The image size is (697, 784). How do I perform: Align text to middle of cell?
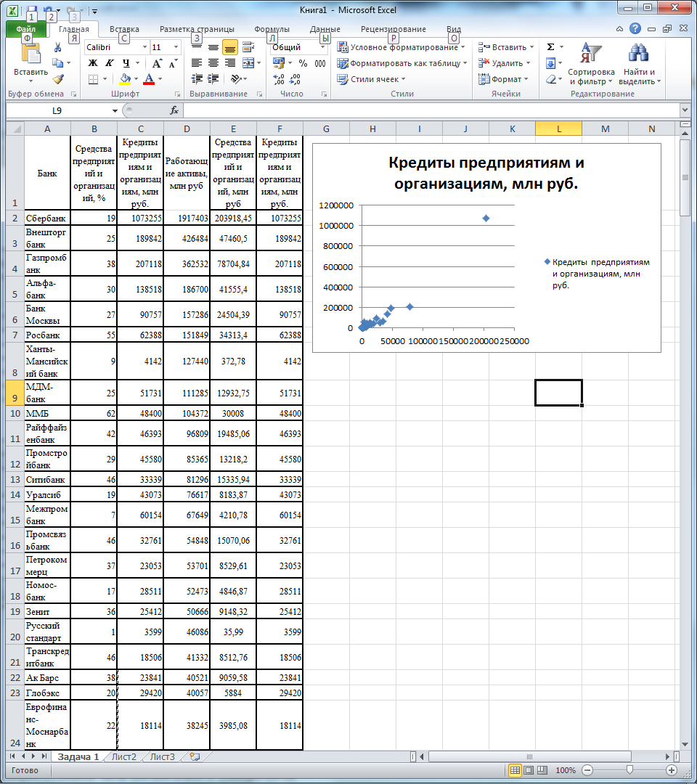(213, 47)
